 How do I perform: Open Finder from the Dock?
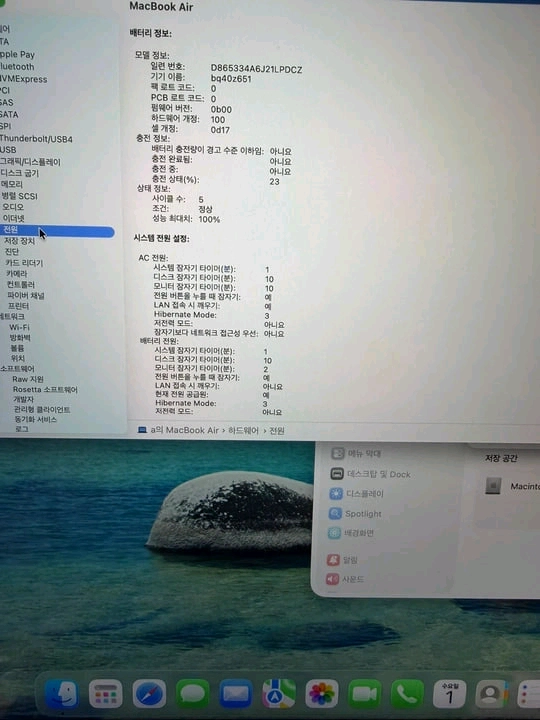tap(61, 693)
